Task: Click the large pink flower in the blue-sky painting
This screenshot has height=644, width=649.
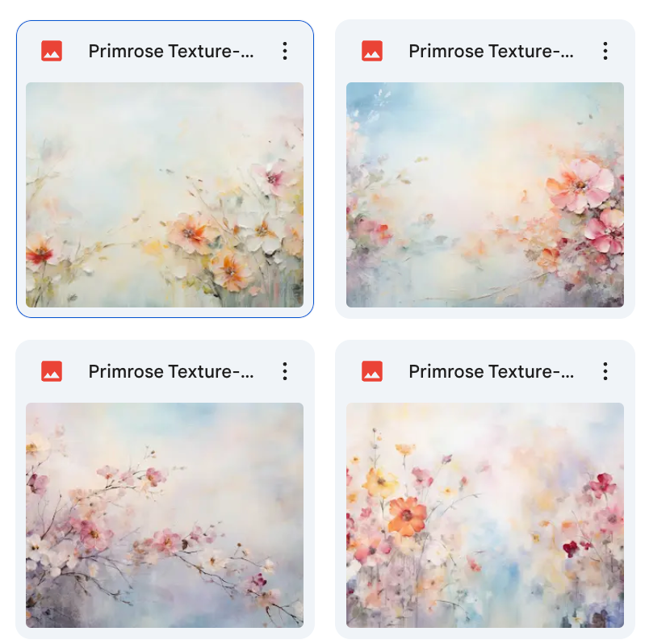Action: click(580, 185)
